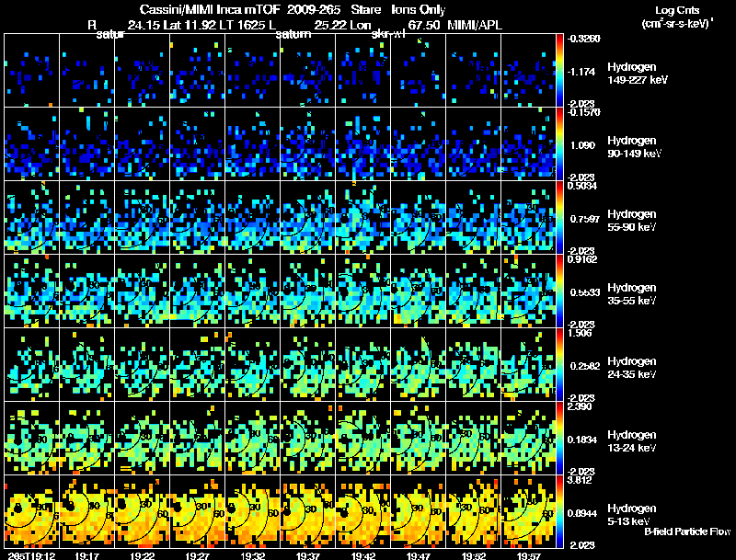This screenshot has height=560, width=736.
Task: Click the 13-24 keV image at 19:27
Action: click(x=197, y=438)
